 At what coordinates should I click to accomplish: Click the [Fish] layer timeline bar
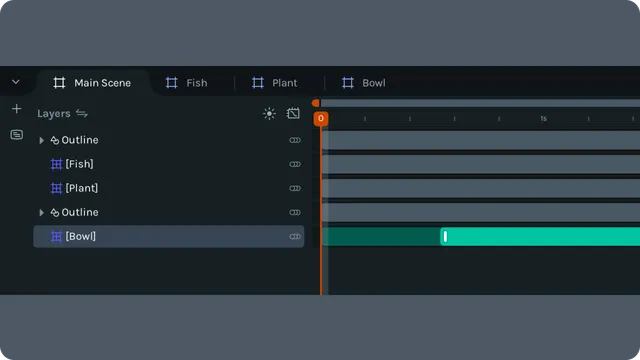481,164
